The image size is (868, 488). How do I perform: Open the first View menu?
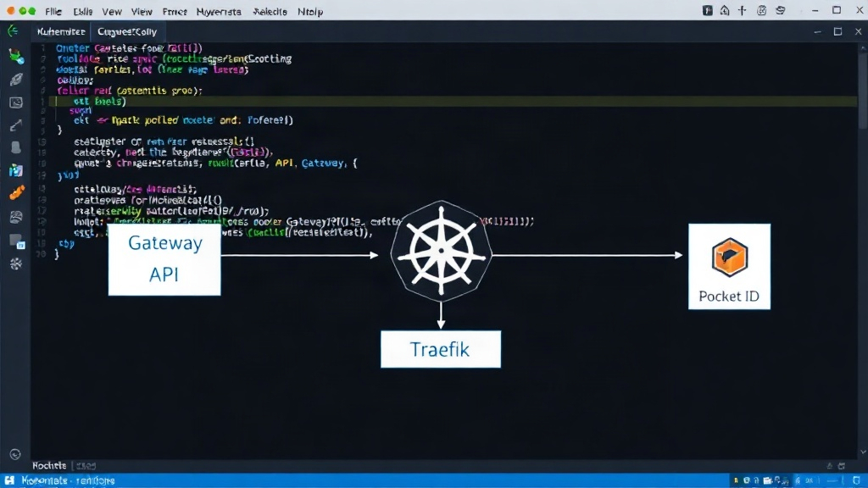(112, 11)
